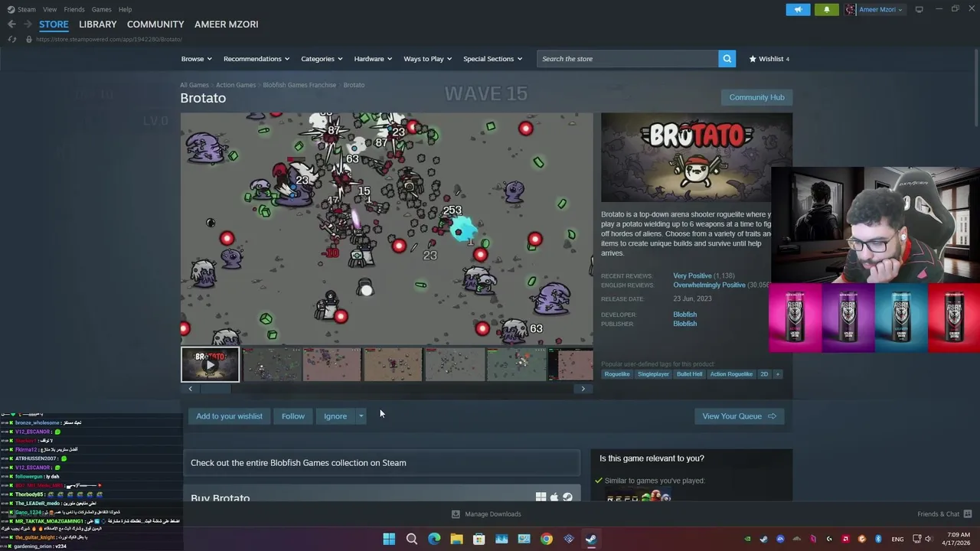The width and height of the screenshot is (980, 551).
Task: Click the Bluetooth tray icon
Action: tap(878, 539)
